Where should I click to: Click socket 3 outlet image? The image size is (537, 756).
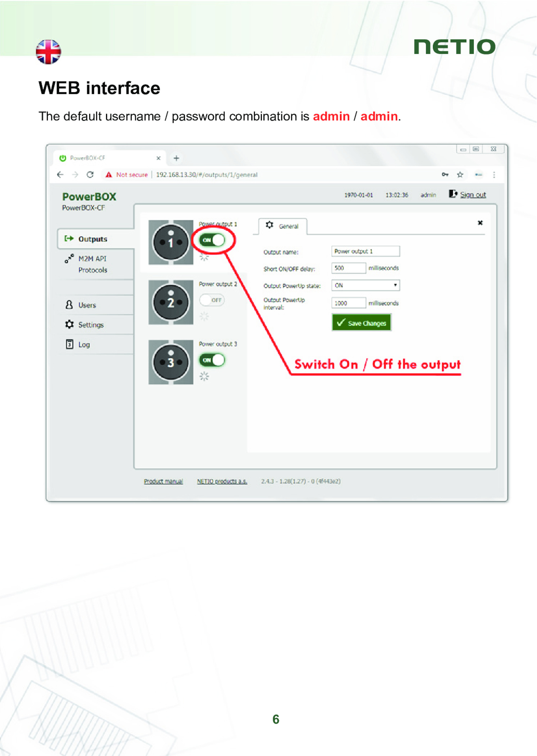[171, 362]
